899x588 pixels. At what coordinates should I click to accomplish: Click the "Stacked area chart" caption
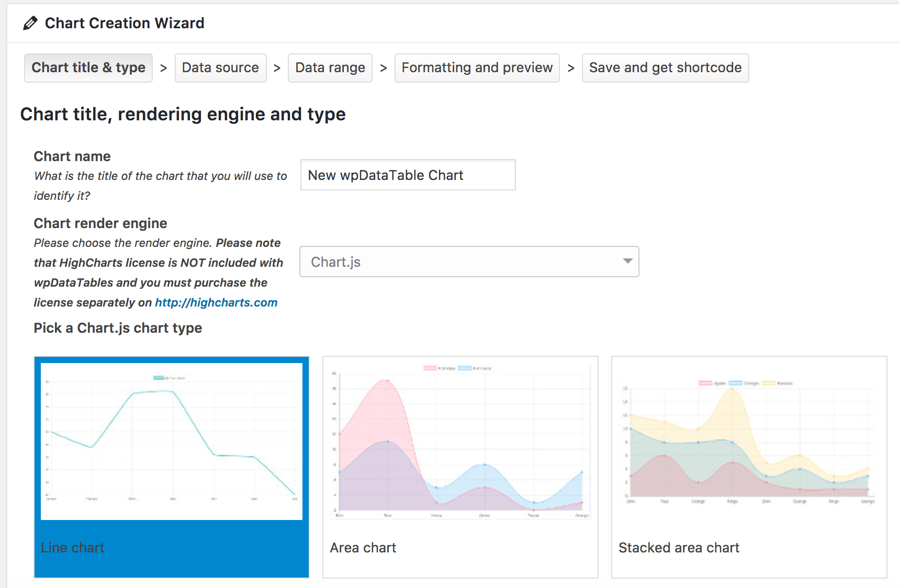coord(679,548)
